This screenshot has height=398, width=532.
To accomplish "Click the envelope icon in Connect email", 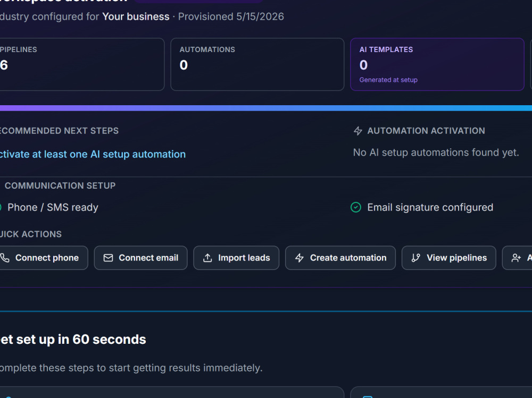I will click(108, 258).
